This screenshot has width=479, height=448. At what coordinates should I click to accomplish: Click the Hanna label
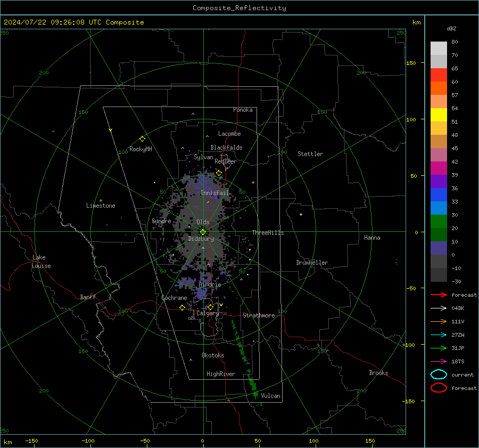click(372, 238)
